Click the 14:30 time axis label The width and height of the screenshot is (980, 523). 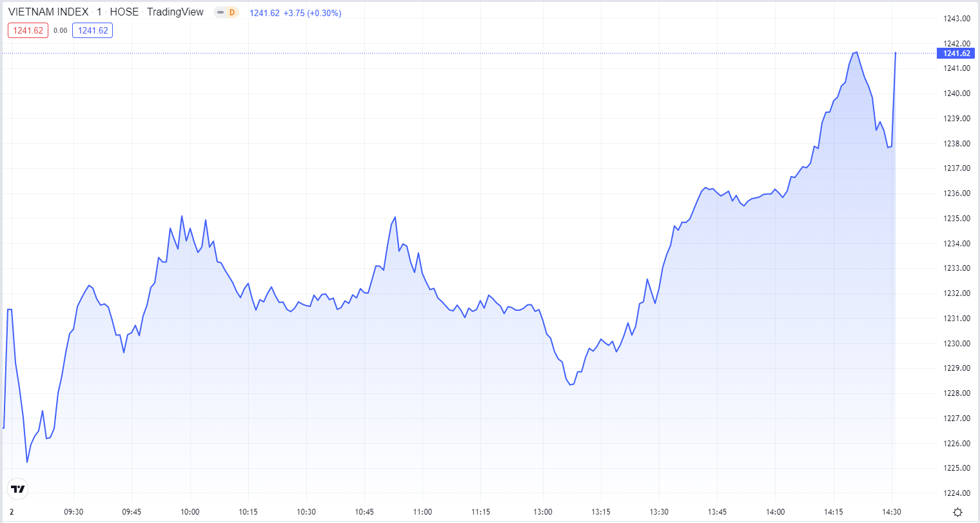click(x=892, y=512)
